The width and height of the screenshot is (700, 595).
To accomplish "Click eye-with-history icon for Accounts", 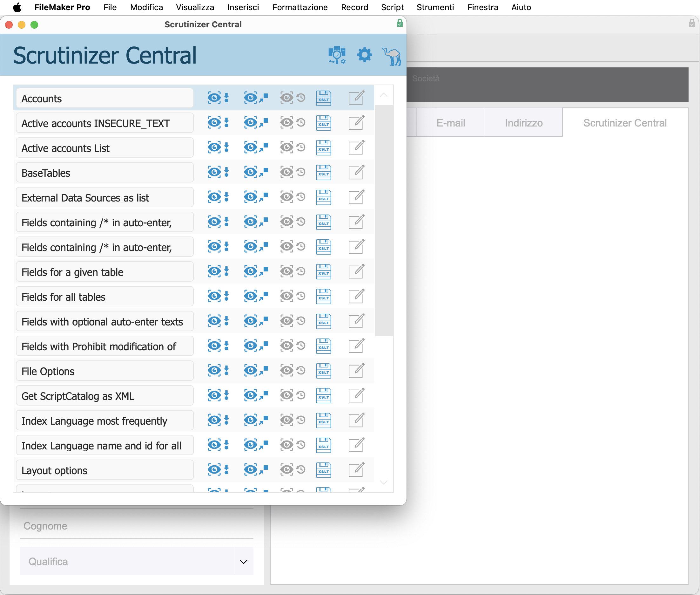I will coord(293,98).
